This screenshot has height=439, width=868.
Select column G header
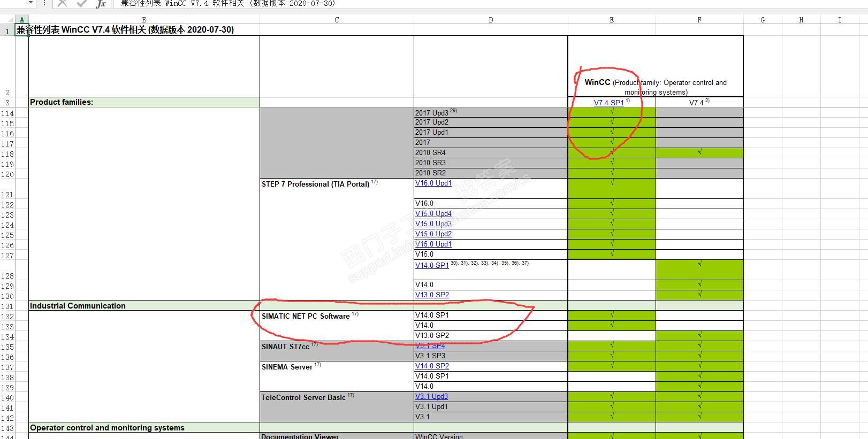[x=763, y=20]
